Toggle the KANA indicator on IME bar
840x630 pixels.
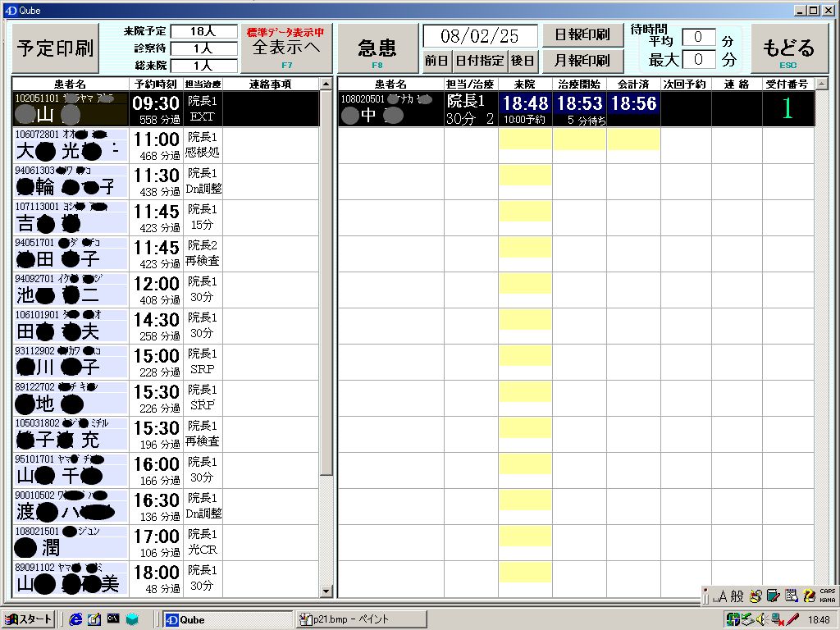pyautogui.click(x=827, y=600)
